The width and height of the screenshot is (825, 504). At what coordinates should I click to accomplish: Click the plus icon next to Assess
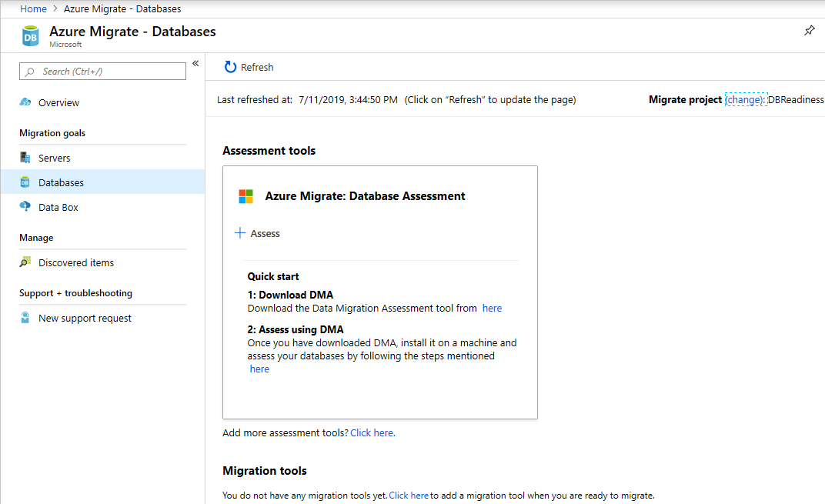click(x=240, y=232)
